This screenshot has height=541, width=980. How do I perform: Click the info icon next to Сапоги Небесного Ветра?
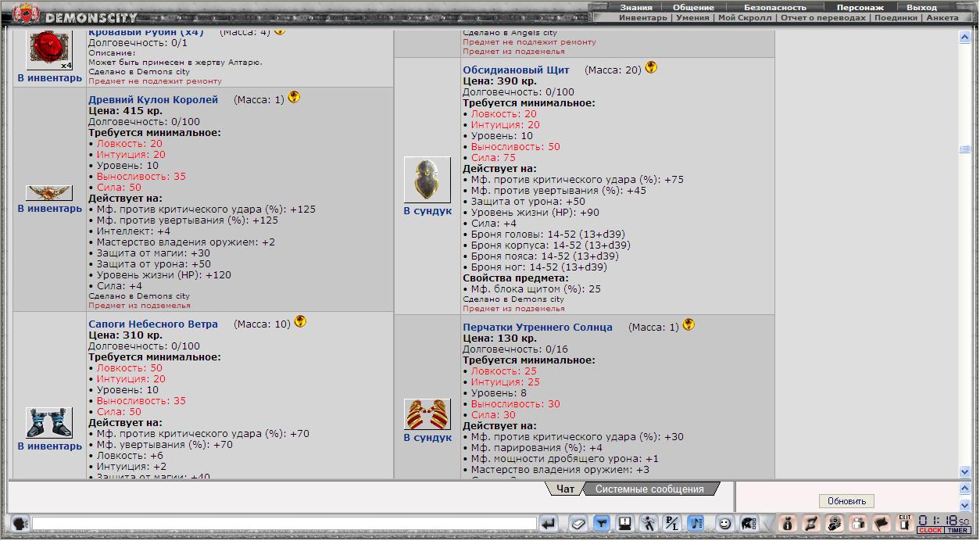point(300,322)
